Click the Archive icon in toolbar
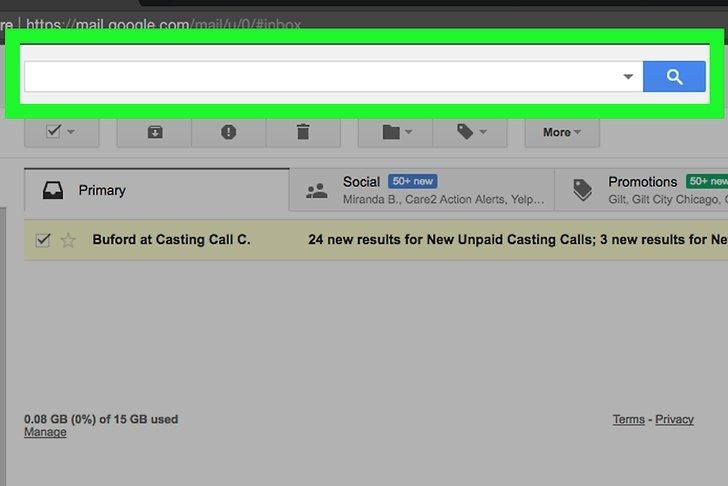The height and width of the screenshot is (486, 728). [154, 132]
